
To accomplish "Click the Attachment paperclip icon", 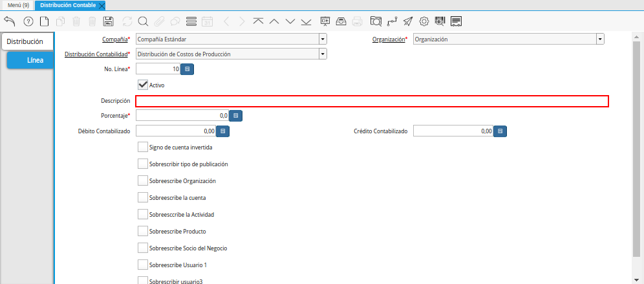I will [159, 21].
